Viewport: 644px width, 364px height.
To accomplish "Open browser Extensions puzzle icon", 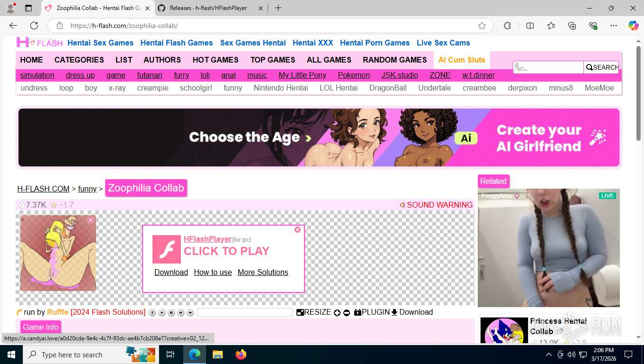I will pos(507,26).
